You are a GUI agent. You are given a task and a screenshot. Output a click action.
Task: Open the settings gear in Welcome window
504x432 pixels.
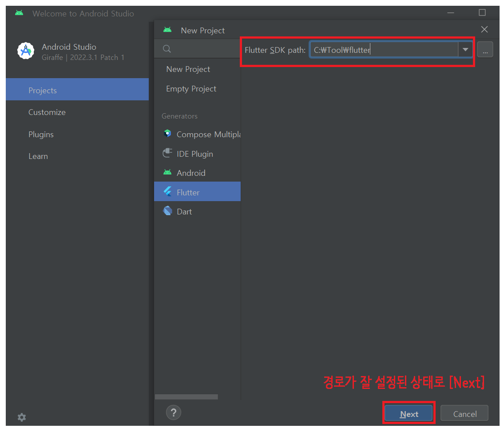point(21,417)
